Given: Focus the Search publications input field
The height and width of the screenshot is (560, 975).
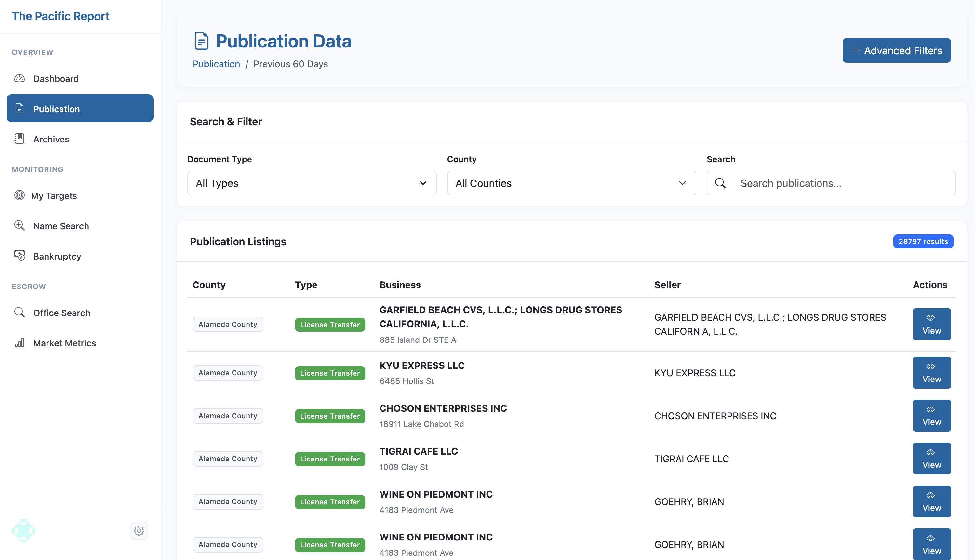Looking at the screenshot, I should [x=831, y=183].
